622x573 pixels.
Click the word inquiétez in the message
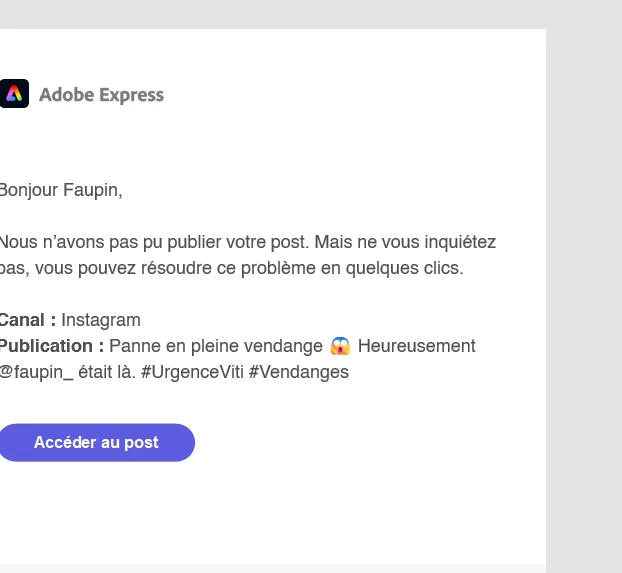click(460, 242)
